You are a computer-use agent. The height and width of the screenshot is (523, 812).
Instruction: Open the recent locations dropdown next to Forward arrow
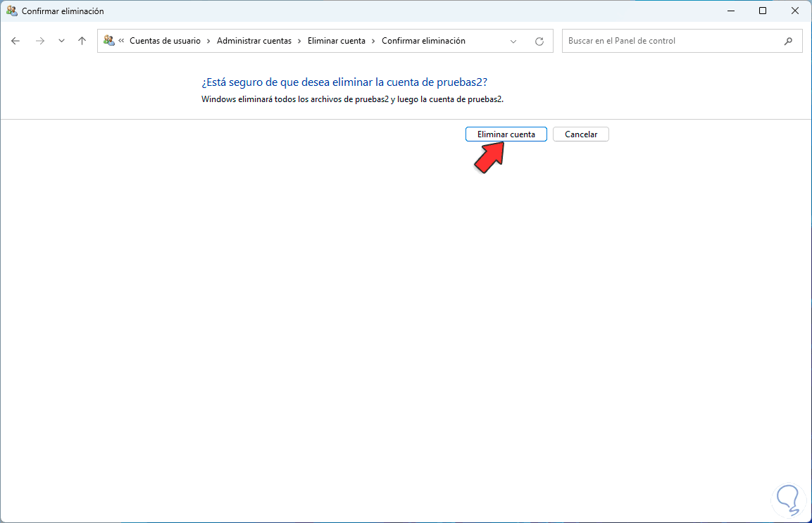[61, 41]
